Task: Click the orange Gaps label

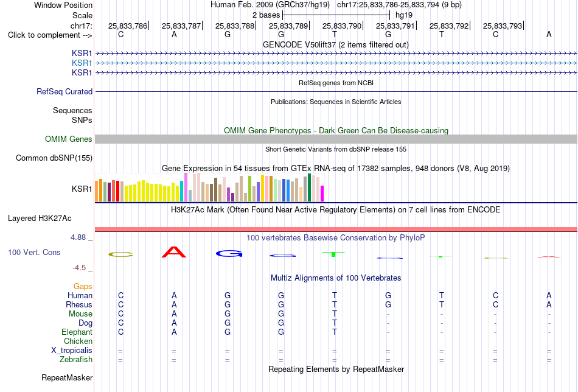Action: (x=83, y=287)
